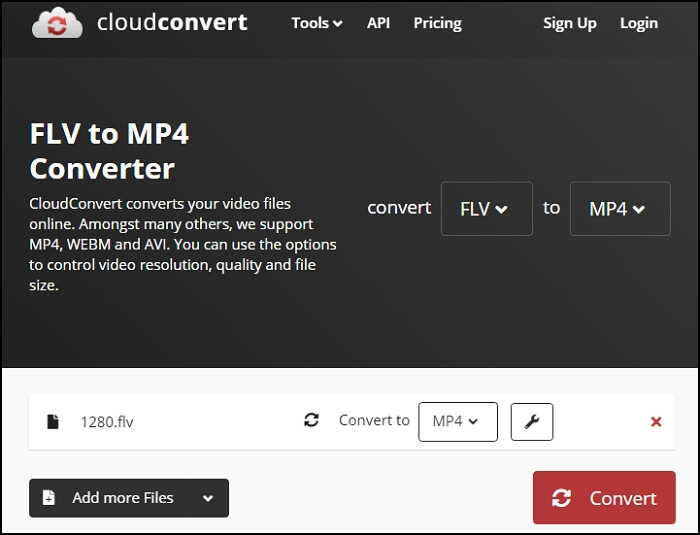700x535 pixels.
Task: Click Login link
Action: coord(639,23)
